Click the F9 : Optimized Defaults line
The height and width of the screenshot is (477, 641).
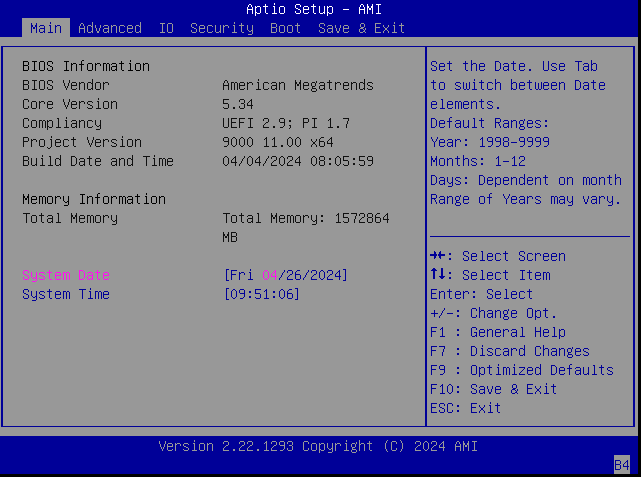tap(522, 370)
